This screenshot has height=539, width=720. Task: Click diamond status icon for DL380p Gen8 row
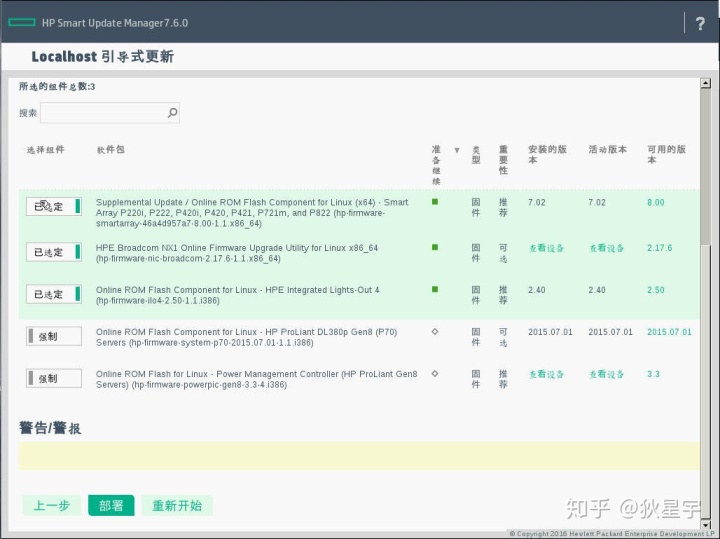[435, 331]
